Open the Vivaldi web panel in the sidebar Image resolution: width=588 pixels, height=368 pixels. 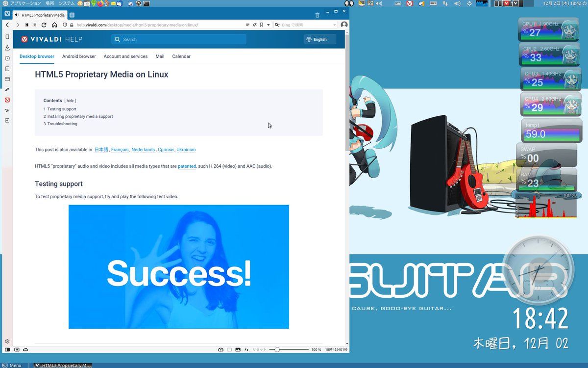point(7,100)
